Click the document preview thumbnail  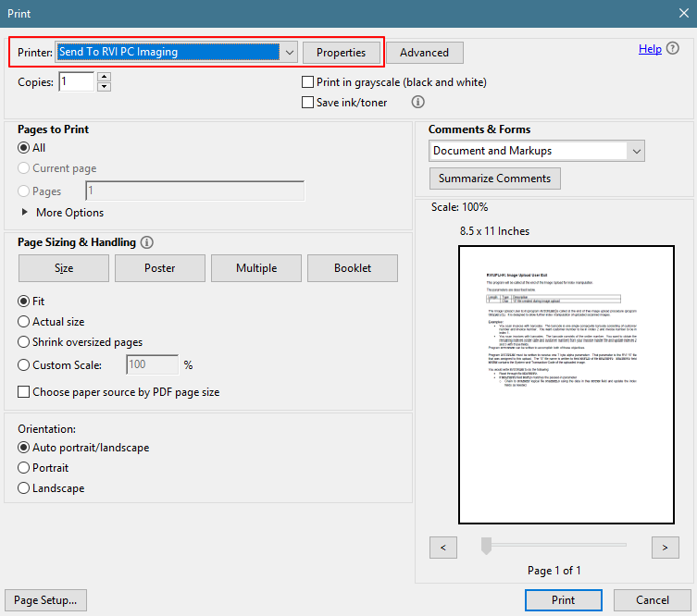pos(566,385)
